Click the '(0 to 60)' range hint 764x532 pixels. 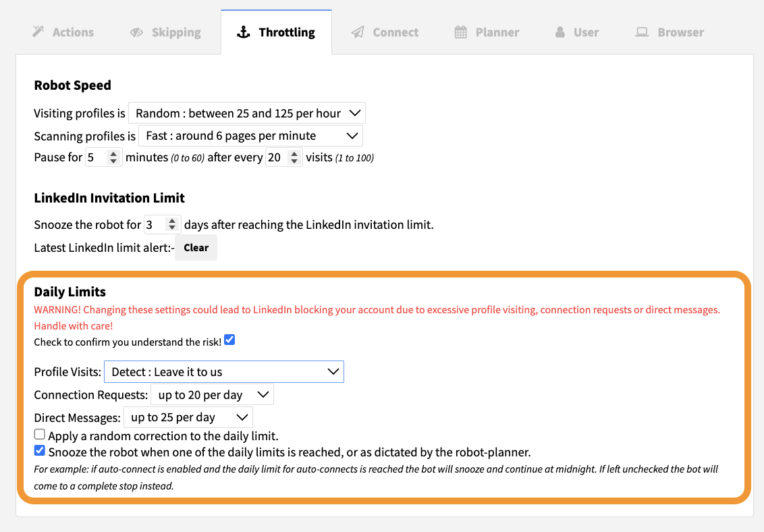point(188,159)
